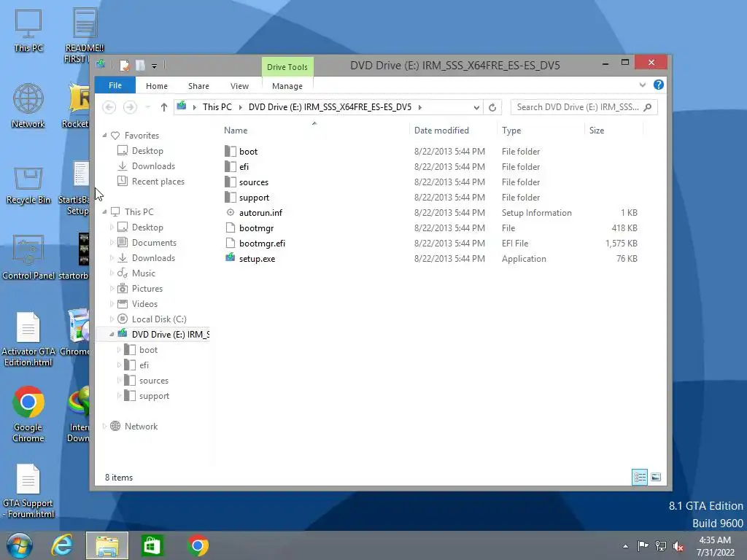The image size is (747, 560).
Task: Click DVD Drive breadcrumb segment
Action: pyautogui.click(x=330, y=107)
